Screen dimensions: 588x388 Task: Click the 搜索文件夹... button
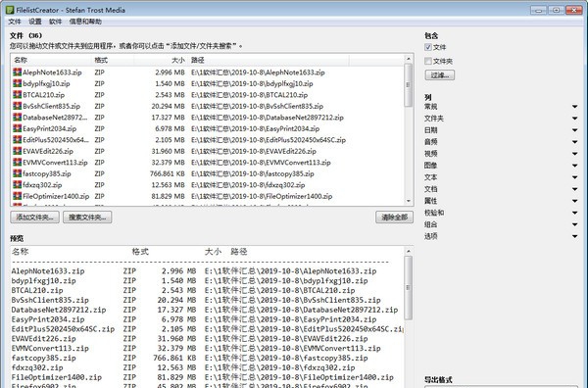pos(87,218)
